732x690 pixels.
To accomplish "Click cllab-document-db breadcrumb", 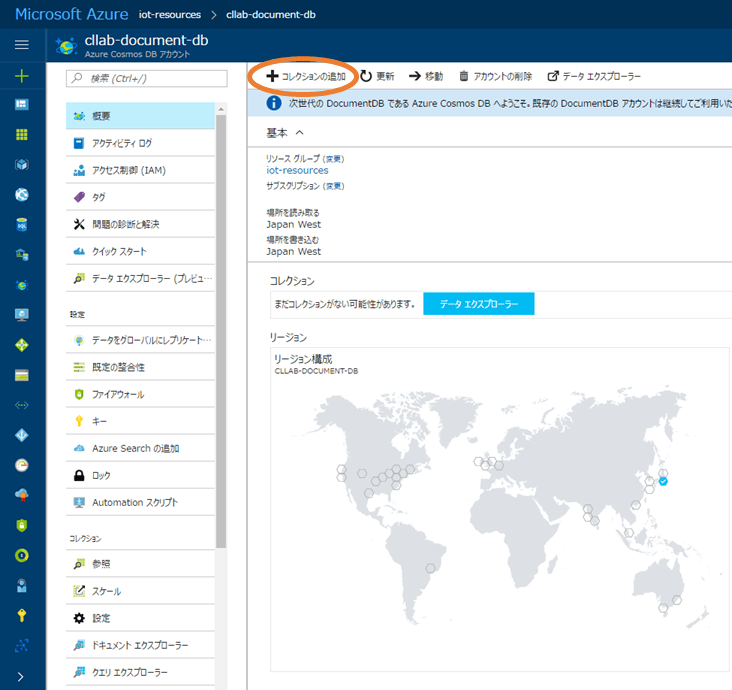I will 271,14.
